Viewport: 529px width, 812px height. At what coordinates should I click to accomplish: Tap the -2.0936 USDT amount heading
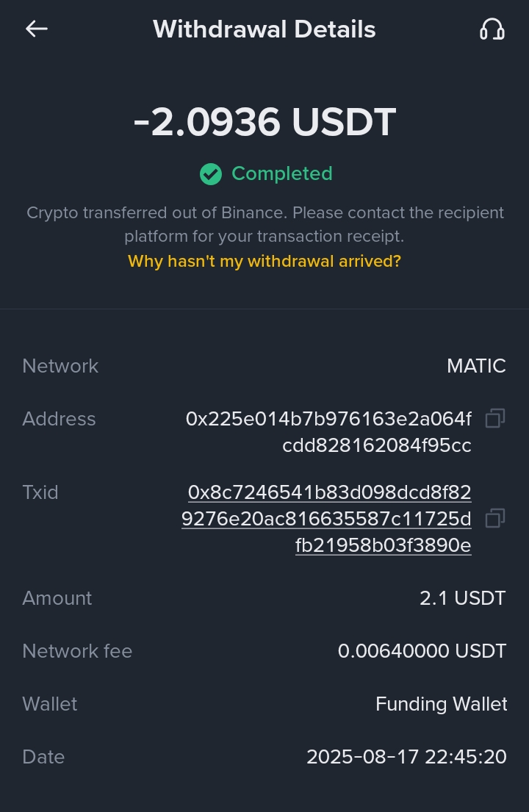(x=264, y=122)
